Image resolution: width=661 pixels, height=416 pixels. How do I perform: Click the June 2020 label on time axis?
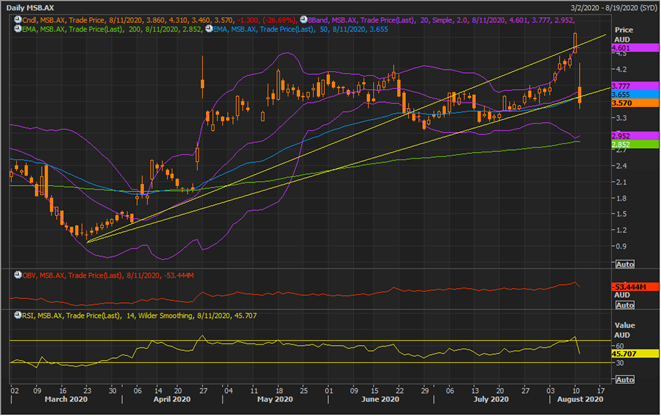[380, 399]
